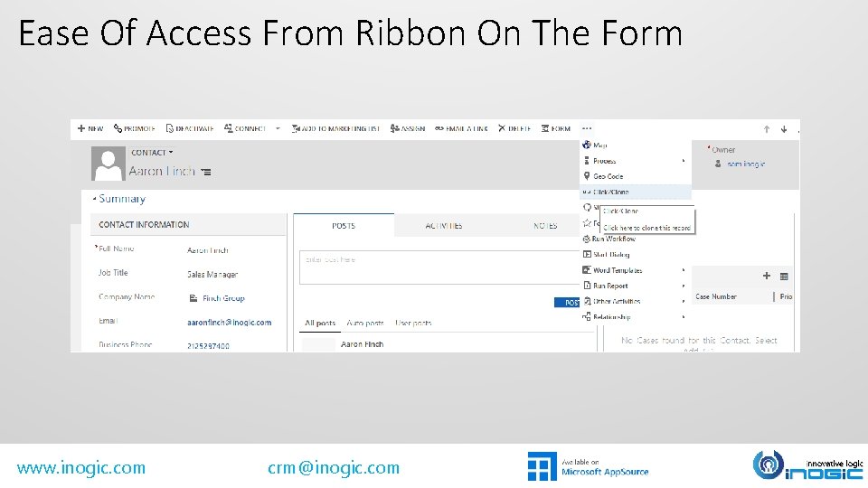The image size is (868, 488).
Task: Click the contact profile picture
Action: coord(108,164)
